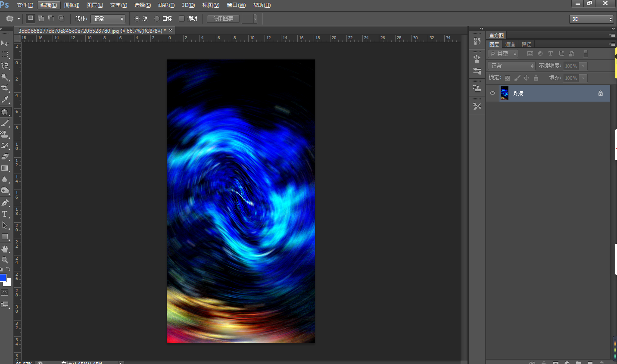Choose the Pen tool
This screenshot has width=617, height=364.
5,203
